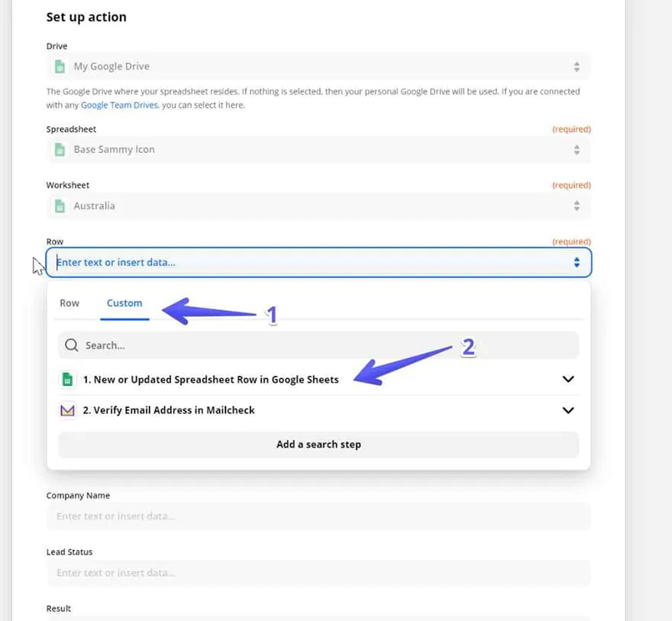The image size is (672, 621).
Task: Click the Sheets icon beside Base Sammy Icon
Action: coord(60,150)
